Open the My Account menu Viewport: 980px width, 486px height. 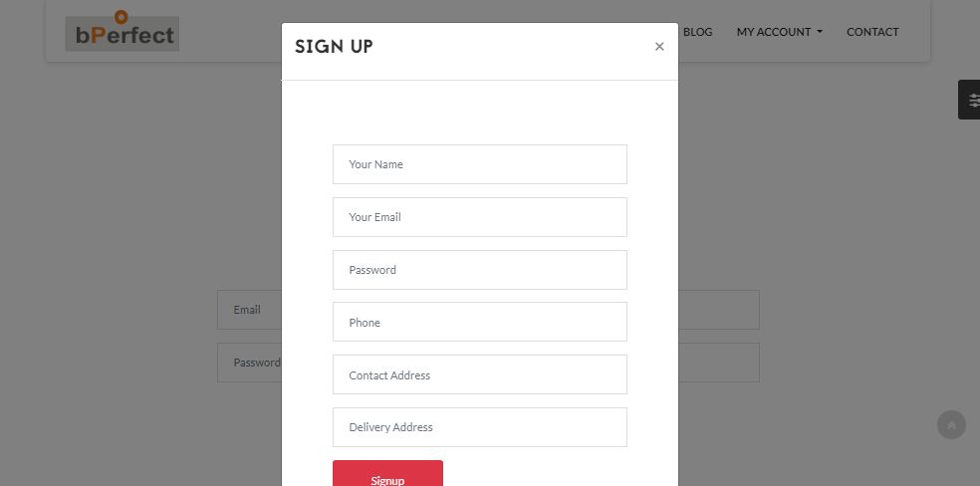tap(774, 32)
